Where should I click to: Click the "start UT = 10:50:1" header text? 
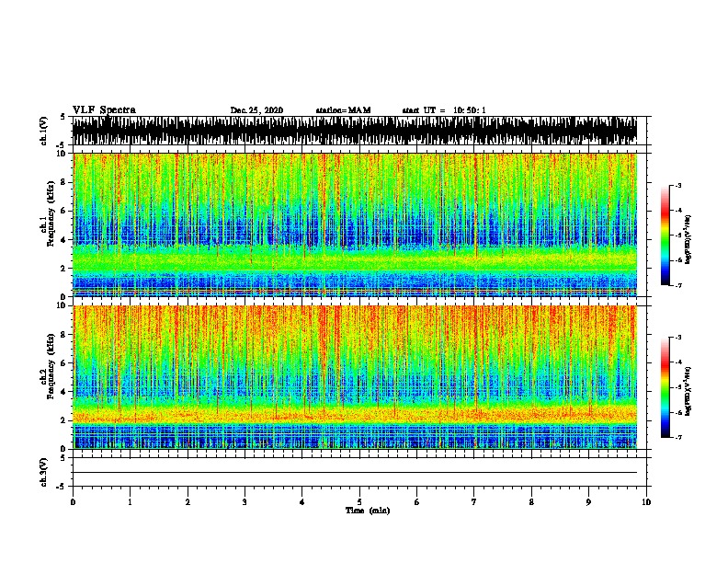tap(444, 110)
